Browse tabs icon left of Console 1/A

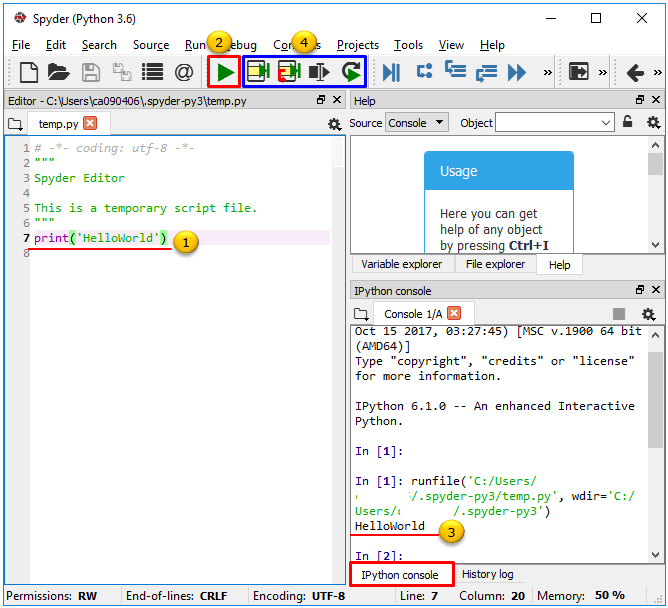pos(361,314)
